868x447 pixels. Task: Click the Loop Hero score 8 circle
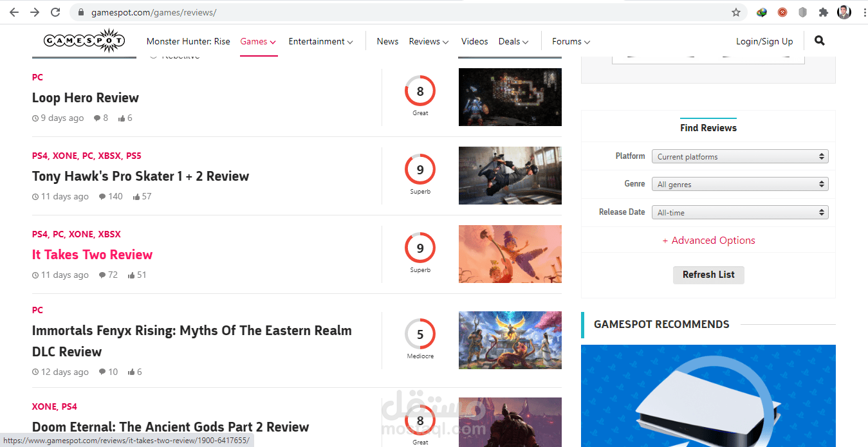420,91
